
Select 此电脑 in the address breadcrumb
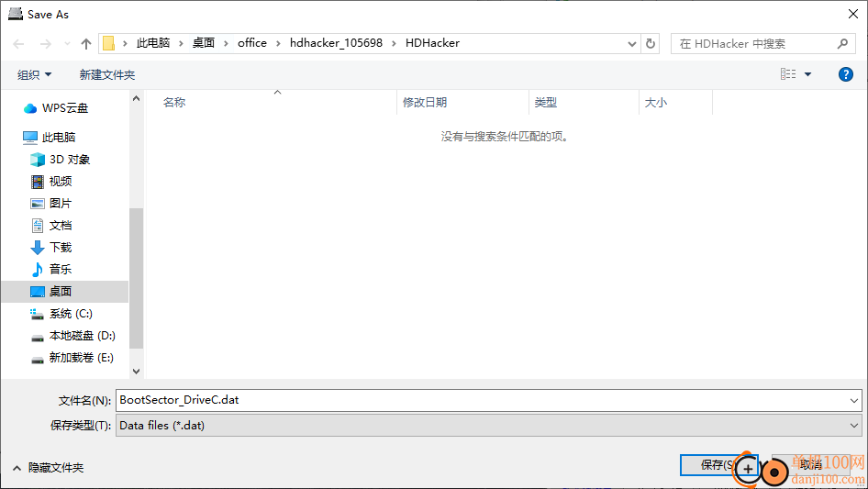153,43
